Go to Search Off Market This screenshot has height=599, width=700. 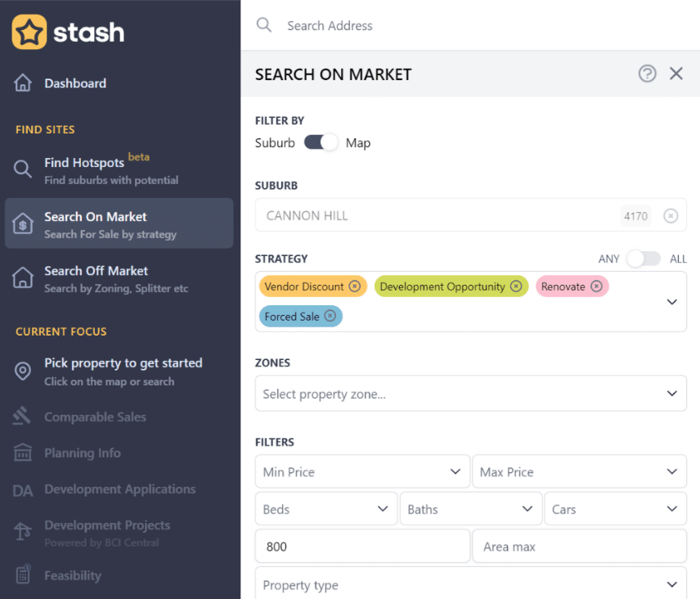point(96,271)
